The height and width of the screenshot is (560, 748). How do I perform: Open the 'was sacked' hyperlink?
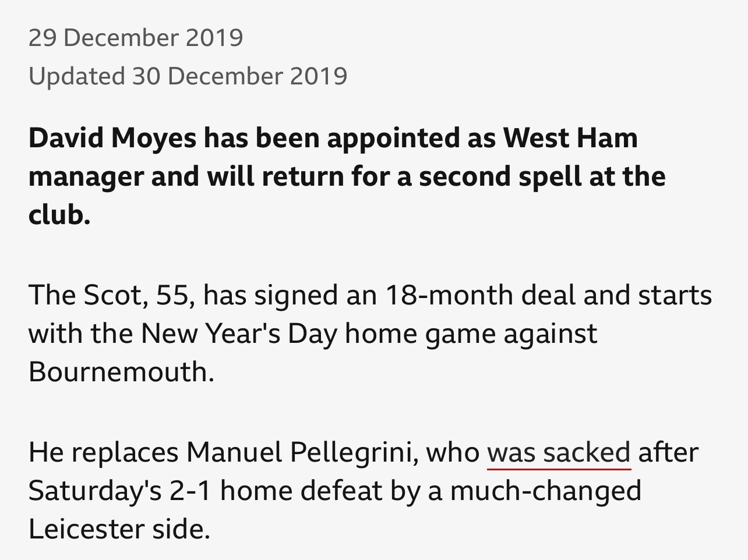[558, 452]
